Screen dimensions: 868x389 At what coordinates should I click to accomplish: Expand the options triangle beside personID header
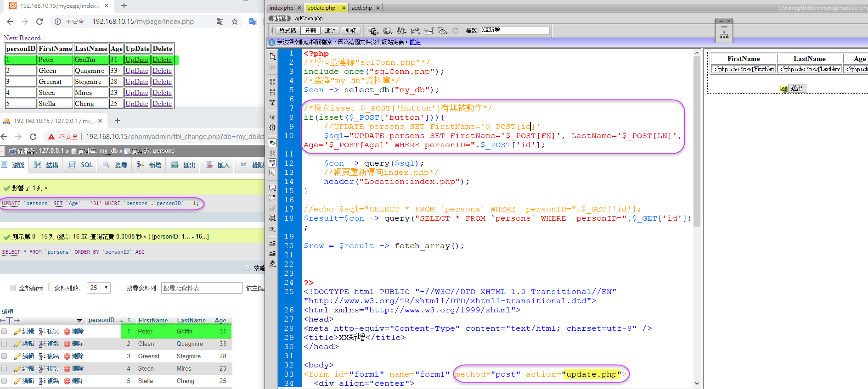(x=79, y=321)
